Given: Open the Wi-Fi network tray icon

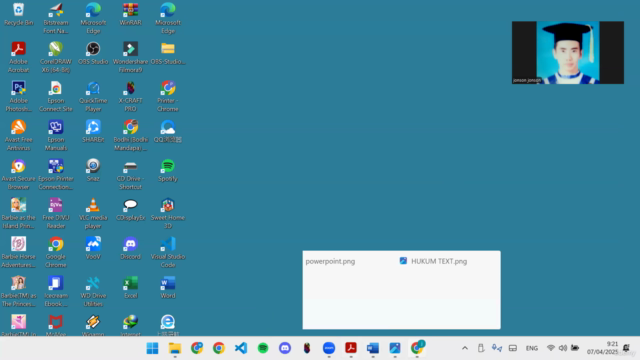Looking at the screenshot, I should coord(551,348).
